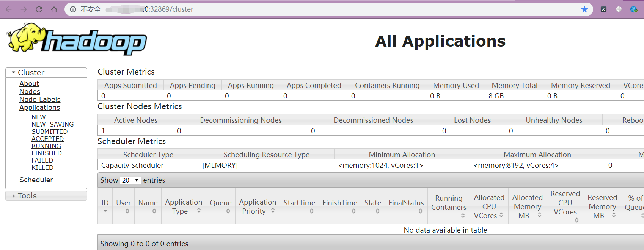644x250 pixels.
Task: Sort table by StartTime column
Action: click(x=299, y=206)
